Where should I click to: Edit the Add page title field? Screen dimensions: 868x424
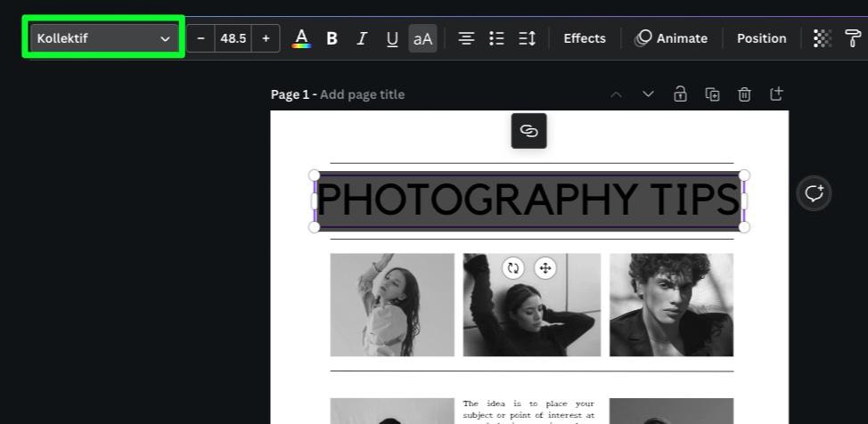362,94
